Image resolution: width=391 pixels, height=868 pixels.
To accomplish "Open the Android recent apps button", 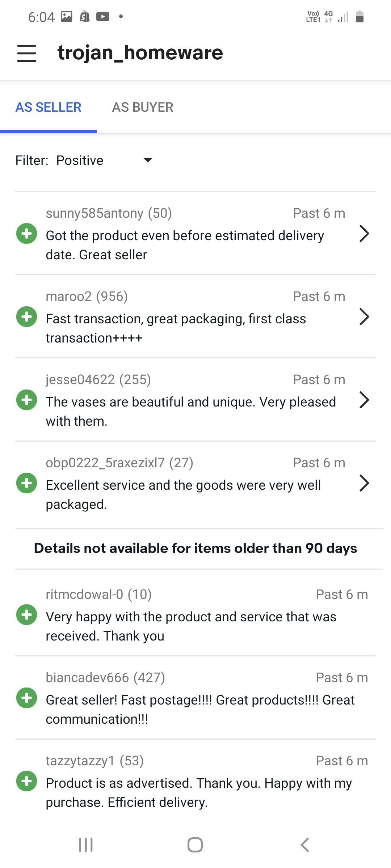I will 86,845.
